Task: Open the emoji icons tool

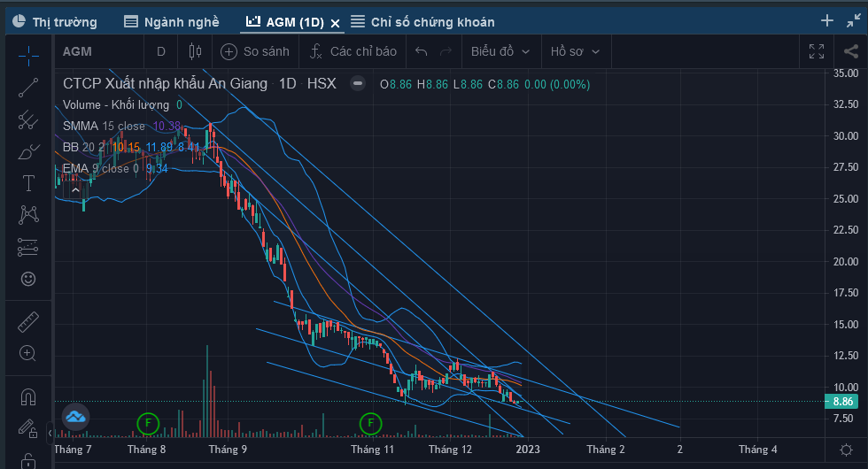Action: pos(28,279)
